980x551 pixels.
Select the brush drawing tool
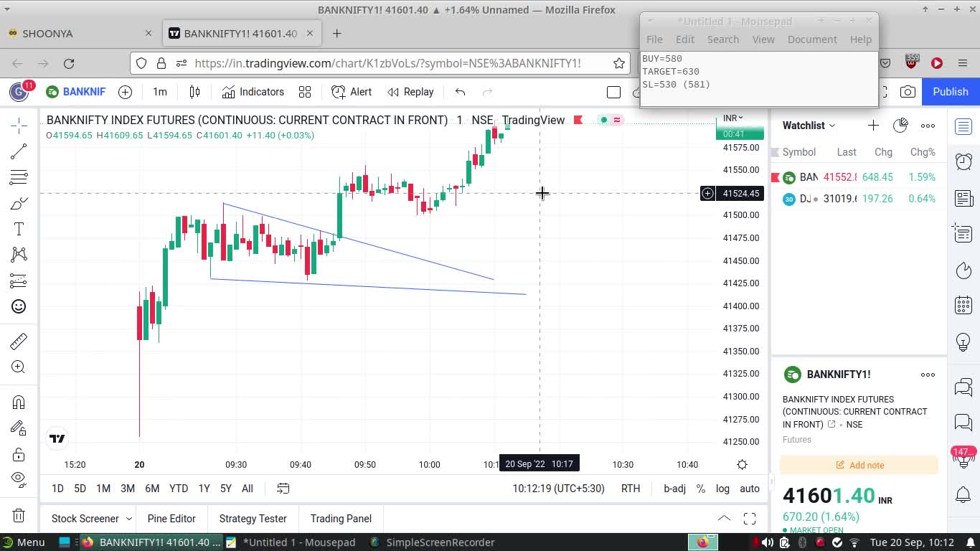click(19, 203)
